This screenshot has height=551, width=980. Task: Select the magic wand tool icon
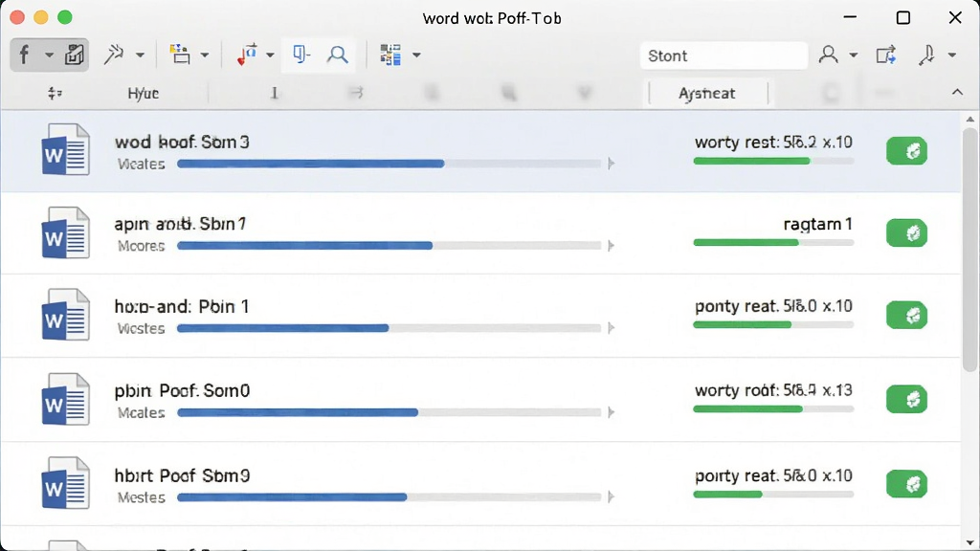click(x=114, y=55)
